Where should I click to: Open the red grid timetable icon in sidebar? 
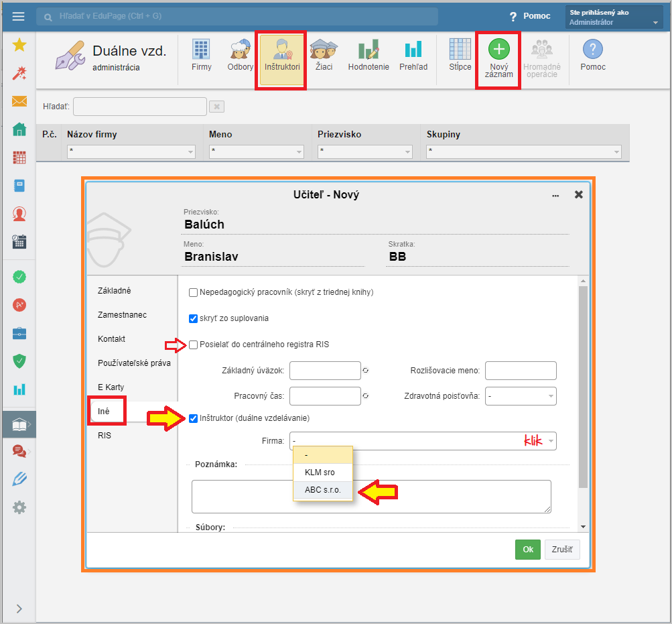pyautogui.click(x=19, y=158)
